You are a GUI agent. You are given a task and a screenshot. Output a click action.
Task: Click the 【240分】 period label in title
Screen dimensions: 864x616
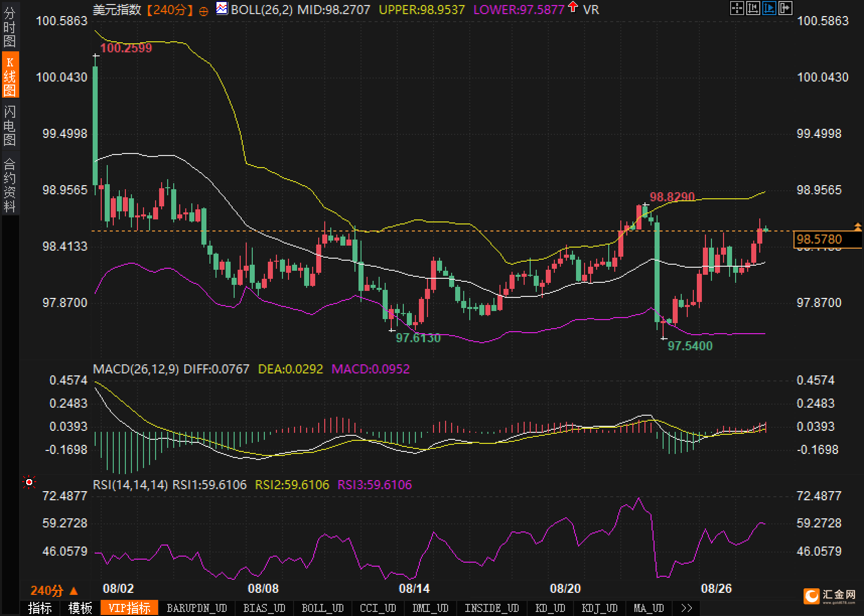coord(170,10)
